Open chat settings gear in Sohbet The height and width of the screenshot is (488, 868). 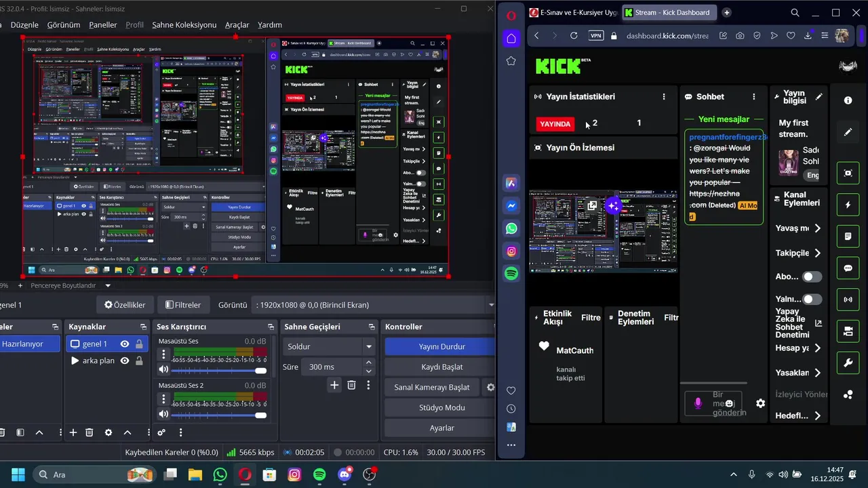(x=760, y=403)
